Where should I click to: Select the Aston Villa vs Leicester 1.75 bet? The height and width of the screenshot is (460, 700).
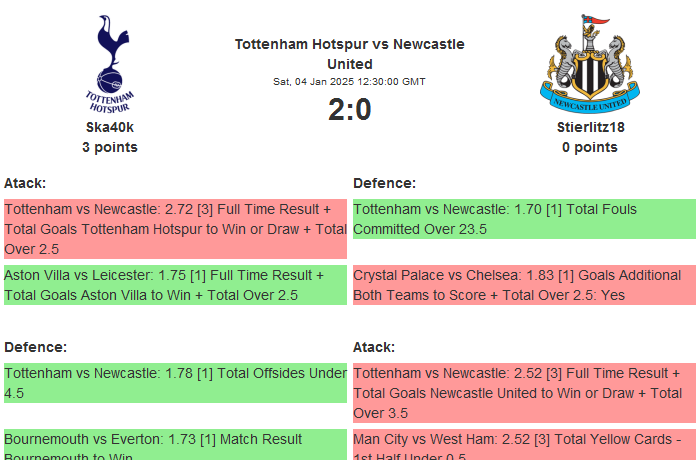click(175, 285)
